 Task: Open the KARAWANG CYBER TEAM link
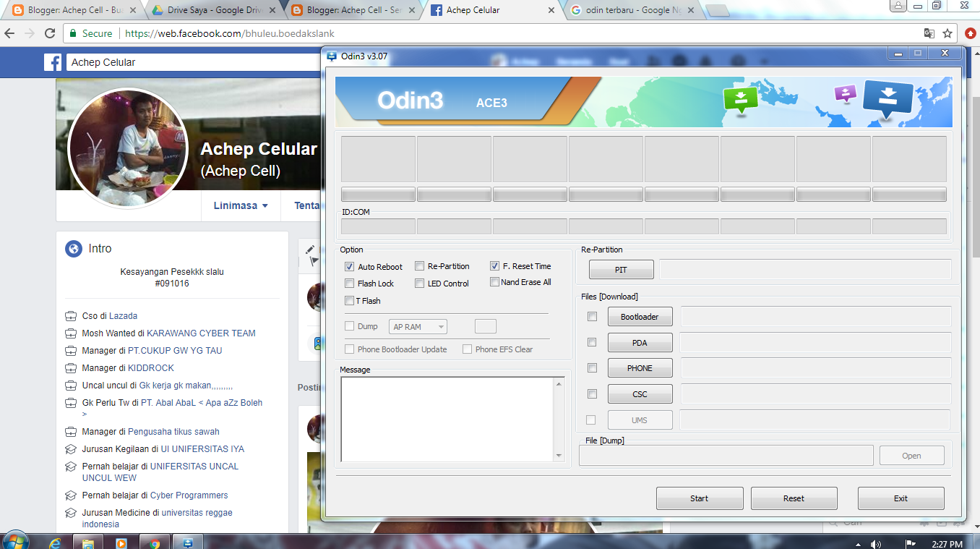pyautogui.click(x=201, y=333)
